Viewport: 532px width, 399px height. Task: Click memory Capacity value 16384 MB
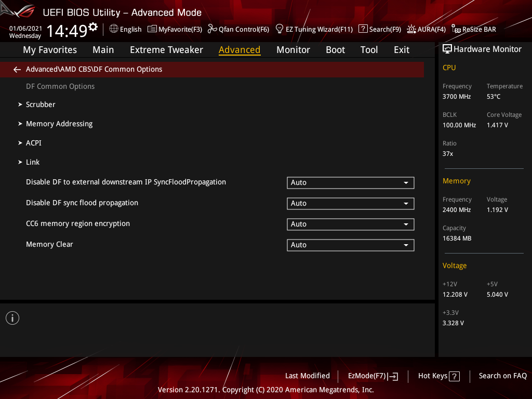[x=457, y=238]
